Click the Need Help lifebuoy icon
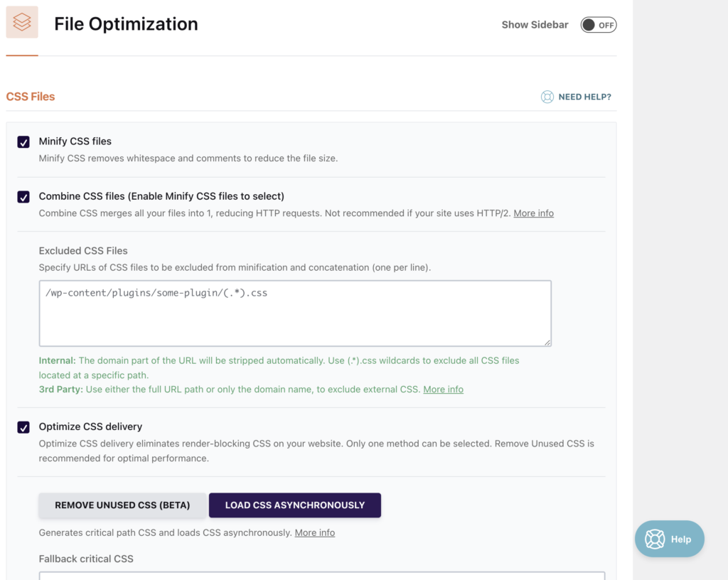 click(x=547, y=97)
